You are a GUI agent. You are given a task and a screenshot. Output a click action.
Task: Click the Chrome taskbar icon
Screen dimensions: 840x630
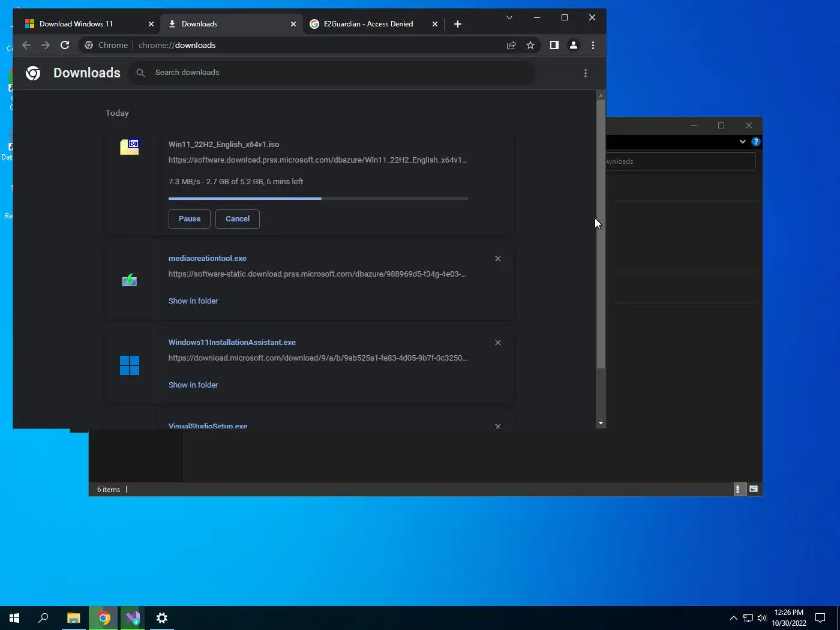tap(104, 618)
